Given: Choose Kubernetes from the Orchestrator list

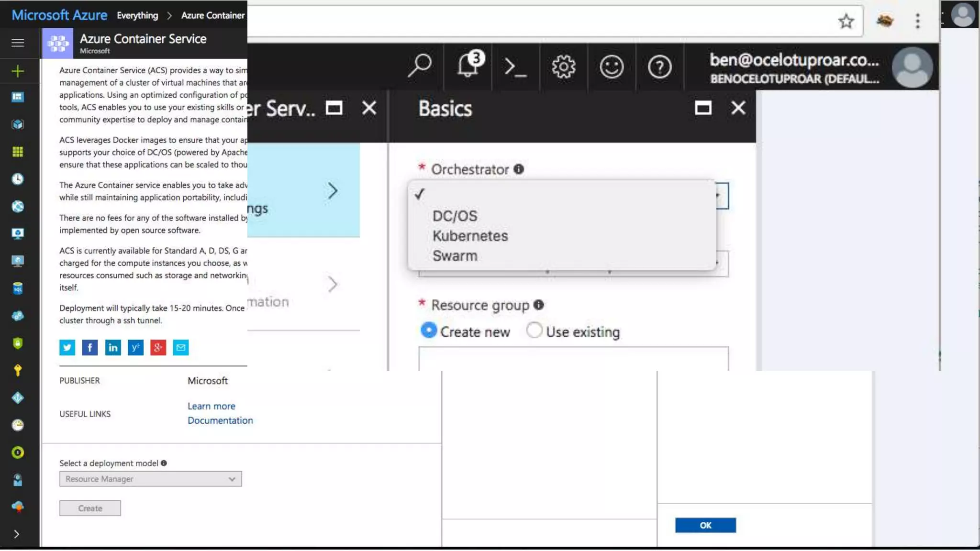Looking at the screenshot, I should pos(470,236).
